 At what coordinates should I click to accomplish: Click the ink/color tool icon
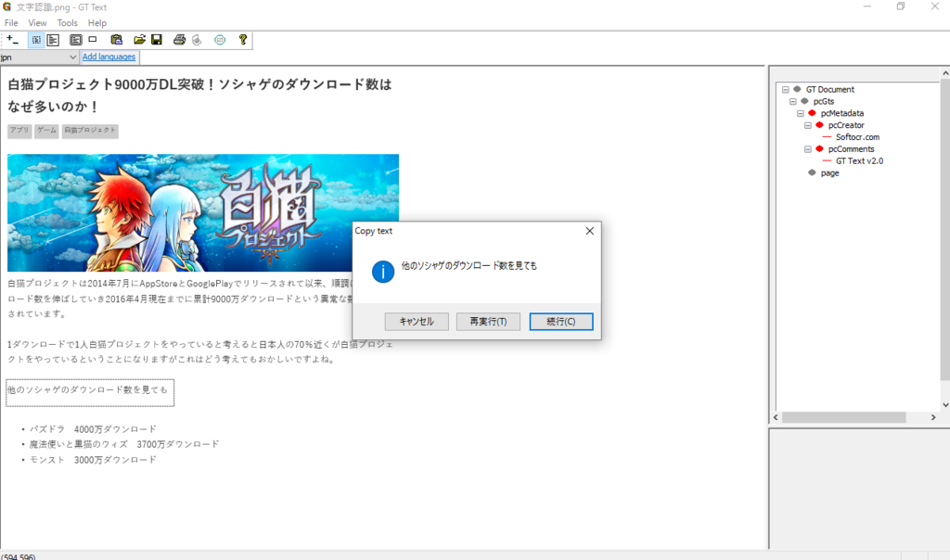click(195, 40)
